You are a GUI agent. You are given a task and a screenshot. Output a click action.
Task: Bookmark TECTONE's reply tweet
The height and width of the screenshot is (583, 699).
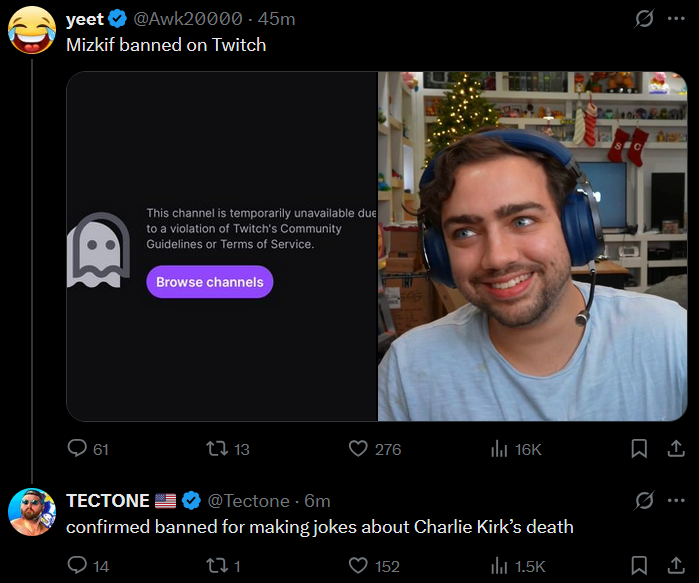pyautogui.click(x=639, y=566)
